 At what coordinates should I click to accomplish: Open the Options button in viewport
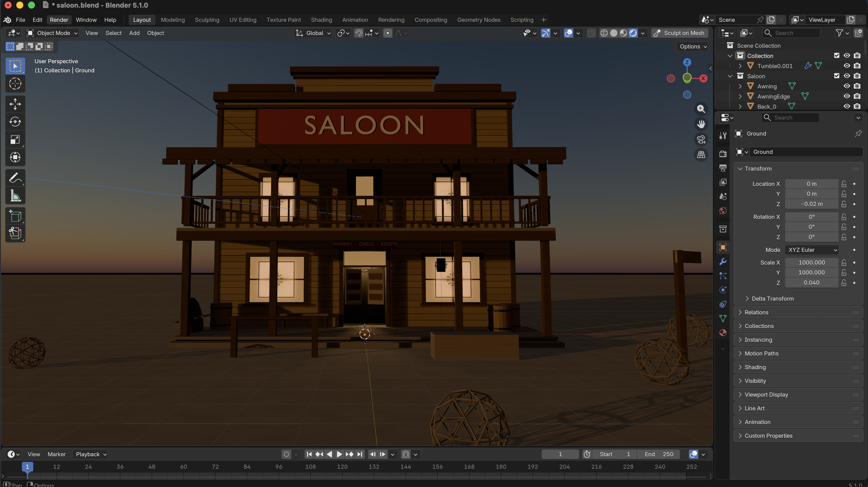click(x=693, y=46)
